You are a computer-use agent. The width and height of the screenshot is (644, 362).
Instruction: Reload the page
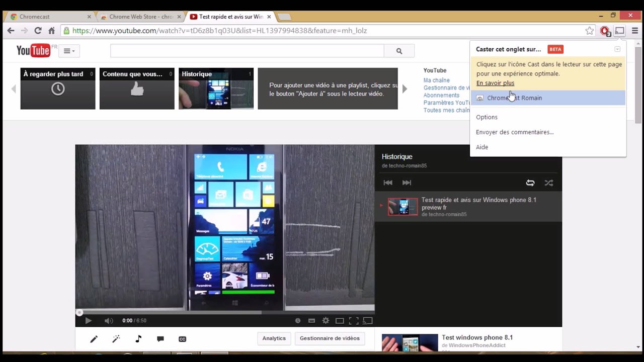38,31
